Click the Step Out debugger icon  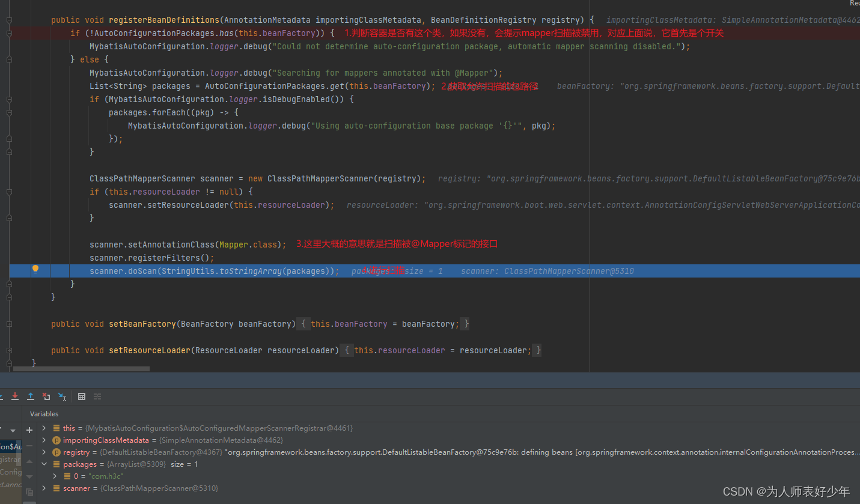(x=31, y=396)
